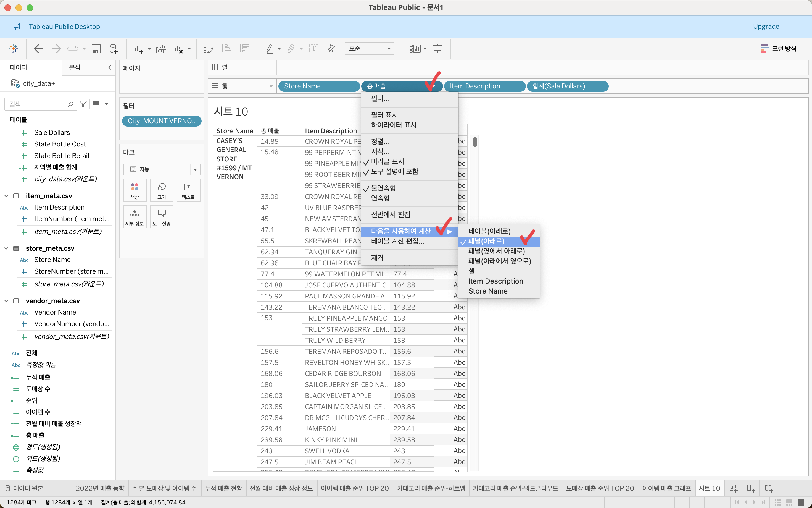
Task: Click the filter fields icon in data pane
Action: click(83, 104)
